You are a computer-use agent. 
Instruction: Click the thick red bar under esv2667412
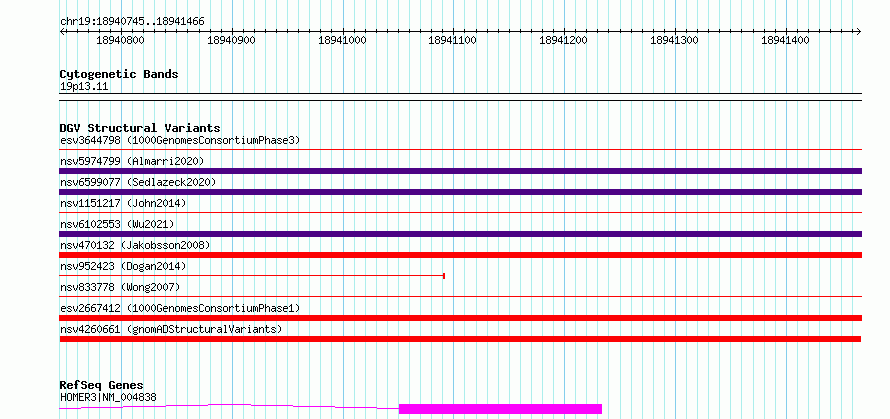tap(460, 318)
